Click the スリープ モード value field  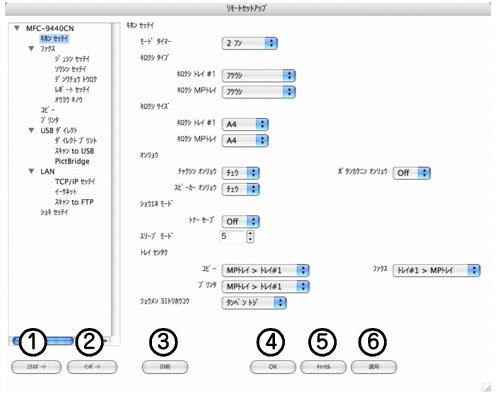point(232,236)
